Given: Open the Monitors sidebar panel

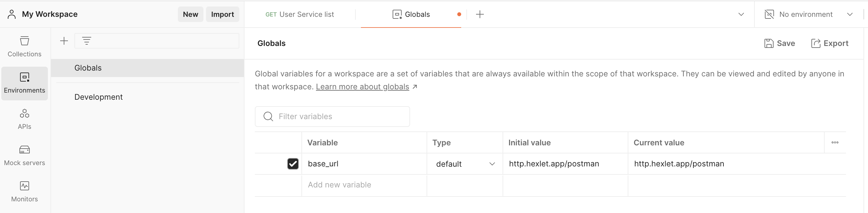Looking at the screenshot, I should (24, 191).
